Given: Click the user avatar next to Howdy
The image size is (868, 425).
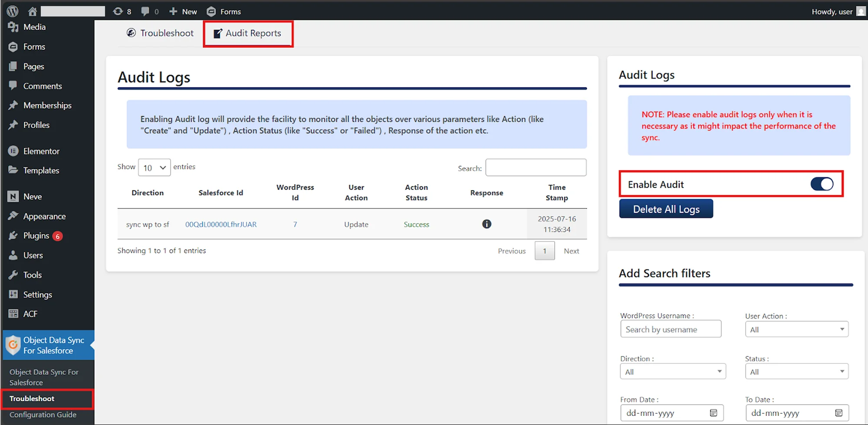Looking at the screenshot, I should pyautogui.click(x=861, y=12).
